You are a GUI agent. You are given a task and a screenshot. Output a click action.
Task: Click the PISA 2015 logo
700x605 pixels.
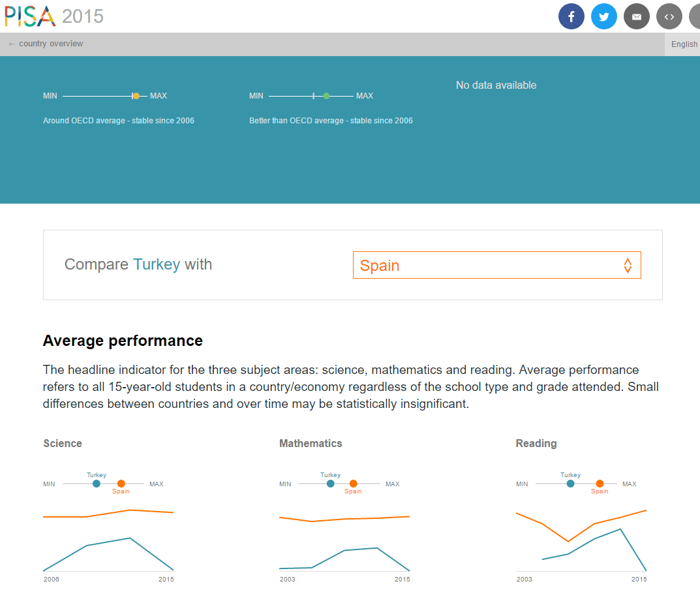(54, 16)
